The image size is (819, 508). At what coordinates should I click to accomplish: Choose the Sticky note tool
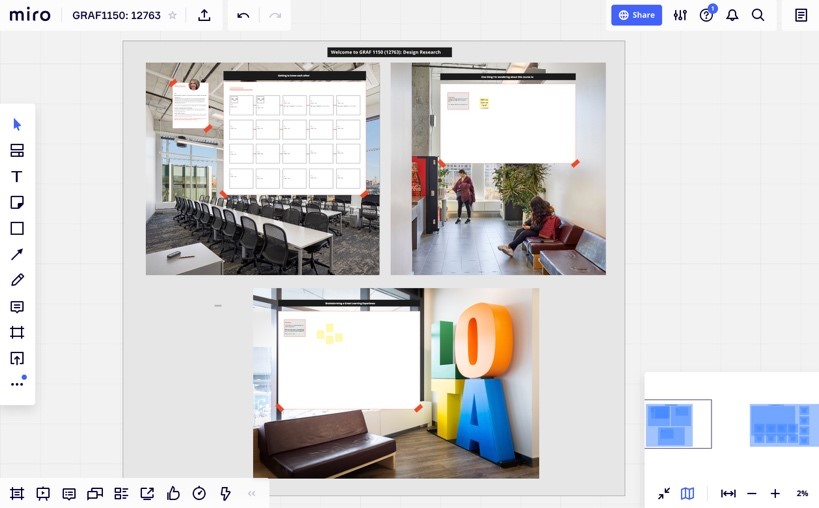17,203
